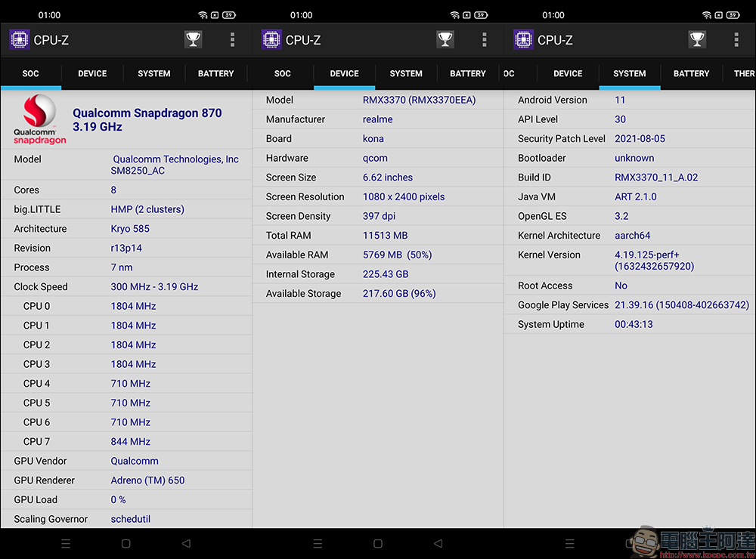Viewport: 756px width, 559px height.
Task: Tap the Android back button in left screen
Action: [x=186, y=544]
